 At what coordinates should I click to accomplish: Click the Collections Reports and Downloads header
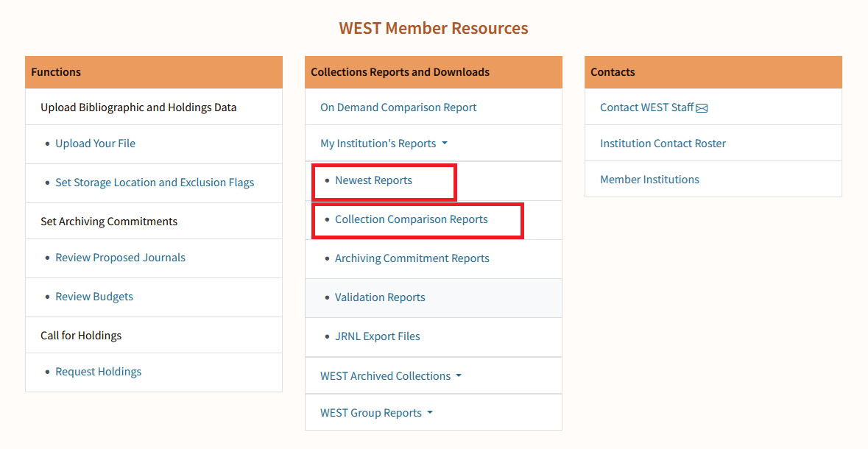pos(434,72)
